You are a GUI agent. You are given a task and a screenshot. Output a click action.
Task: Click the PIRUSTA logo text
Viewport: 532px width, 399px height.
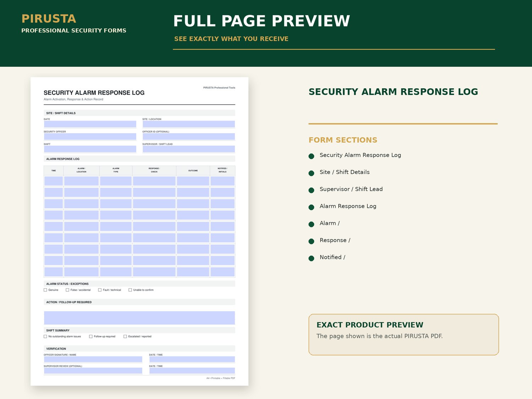coord(49,18)
